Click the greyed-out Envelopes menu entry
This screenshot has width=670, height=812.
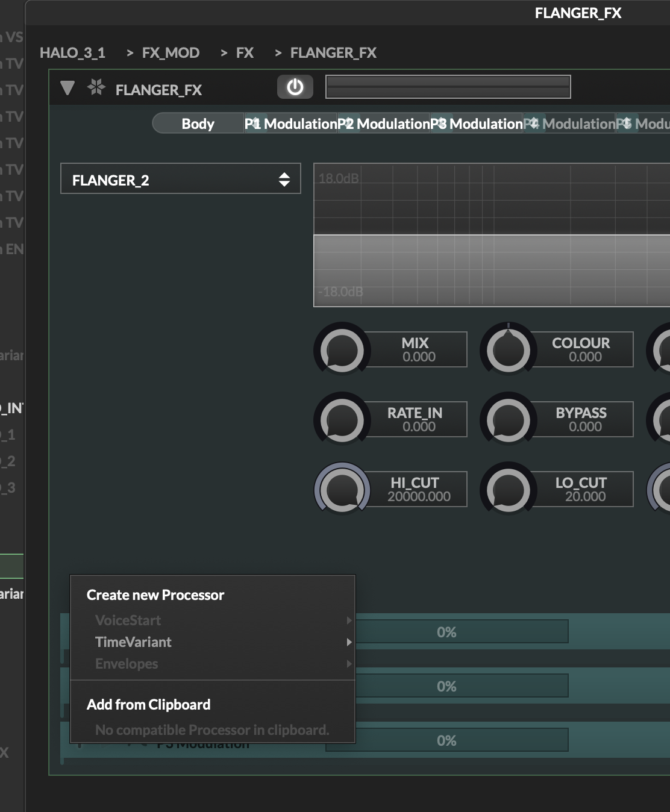213,664
